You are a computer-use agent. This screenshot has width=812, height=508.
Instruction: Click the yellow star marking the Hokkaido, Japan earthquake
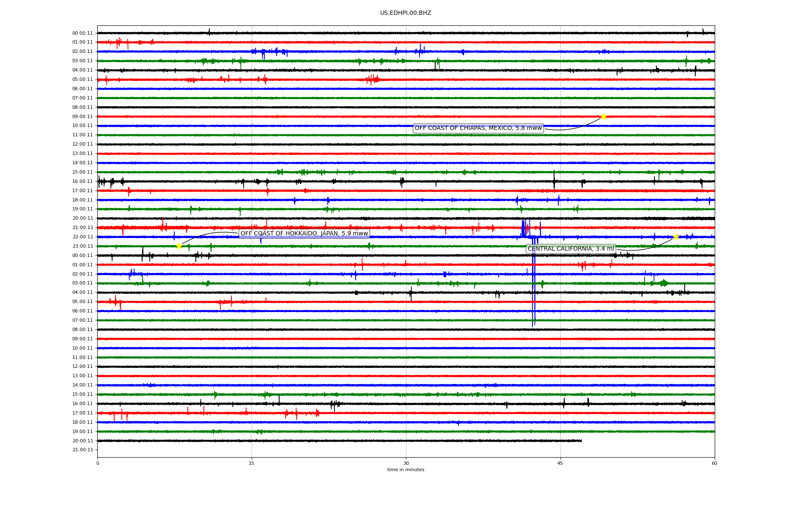point(179,246)
